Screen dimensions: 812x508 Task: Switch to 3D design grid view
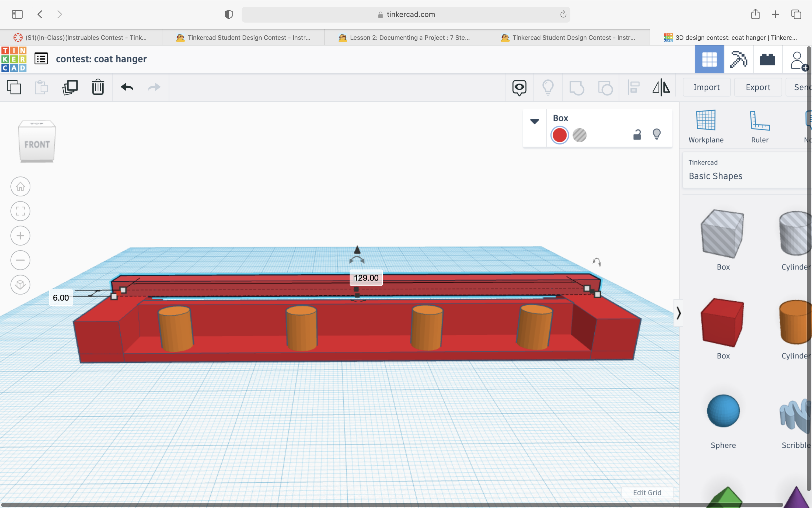click(x=709, y=60)
